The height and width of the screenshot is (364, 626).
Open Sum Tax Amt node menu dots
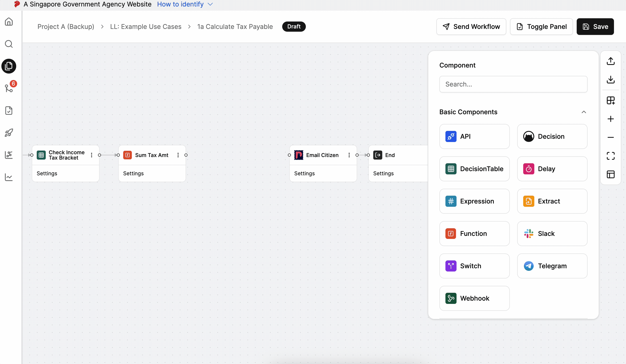[x=178, y=155]
